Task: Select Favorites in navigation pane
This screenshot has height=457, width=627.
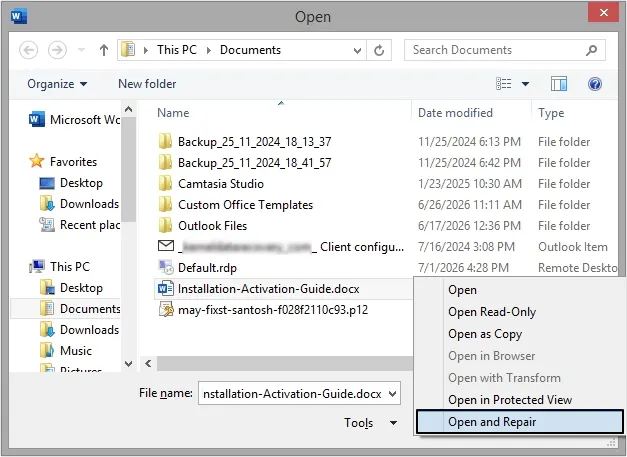Action: coord(63,162)
